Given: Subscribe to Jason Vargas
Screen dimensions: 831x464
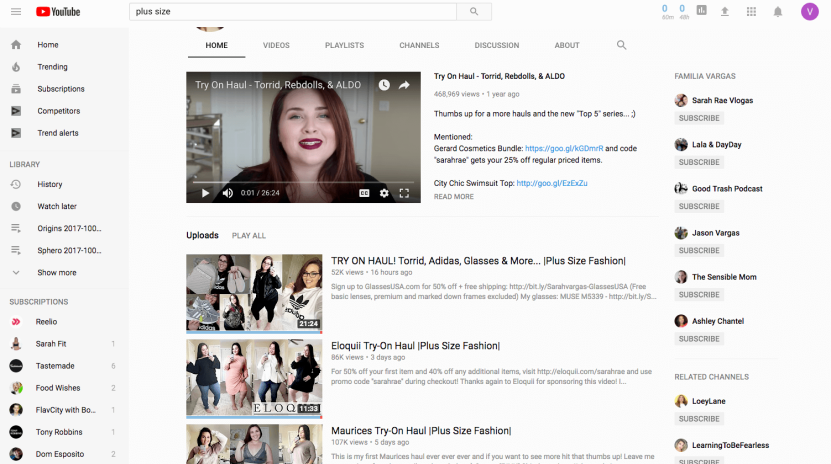Looking at the screenshot, I should pos(699,251).
